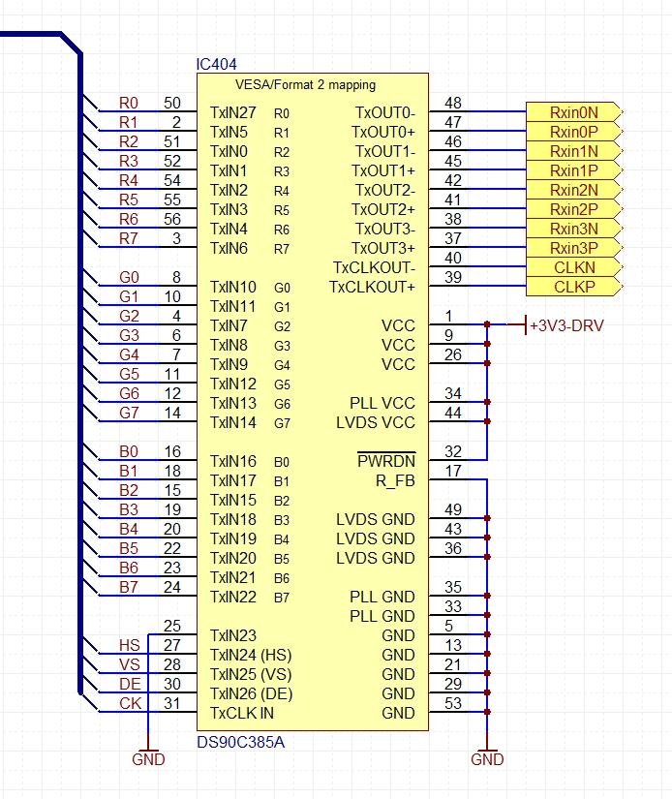Click the VESA/Format 2 mapping text
This screenshot has width=672, height=799.
[x=305, y=84]
